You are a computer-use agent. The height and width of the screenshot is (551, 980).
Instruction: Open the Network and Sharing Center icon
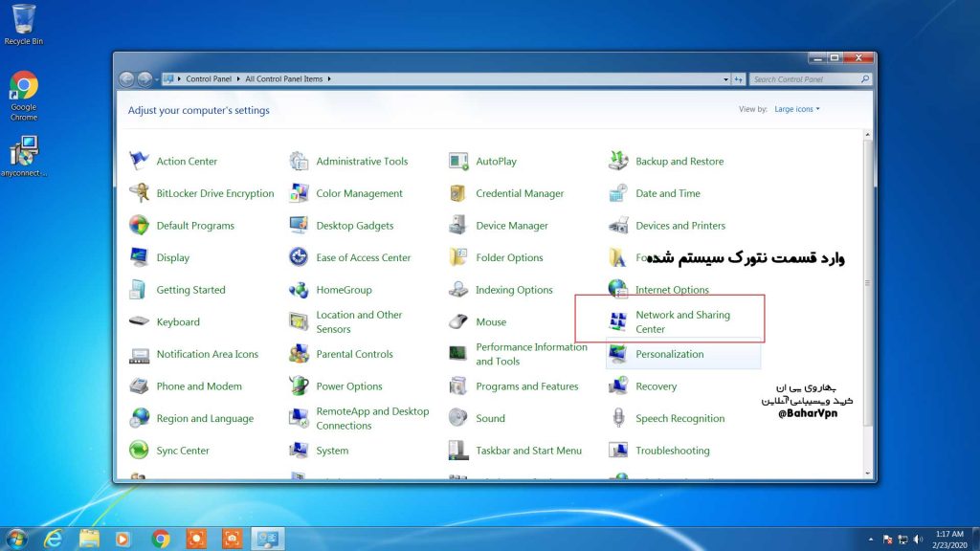[x=618, y=321]
